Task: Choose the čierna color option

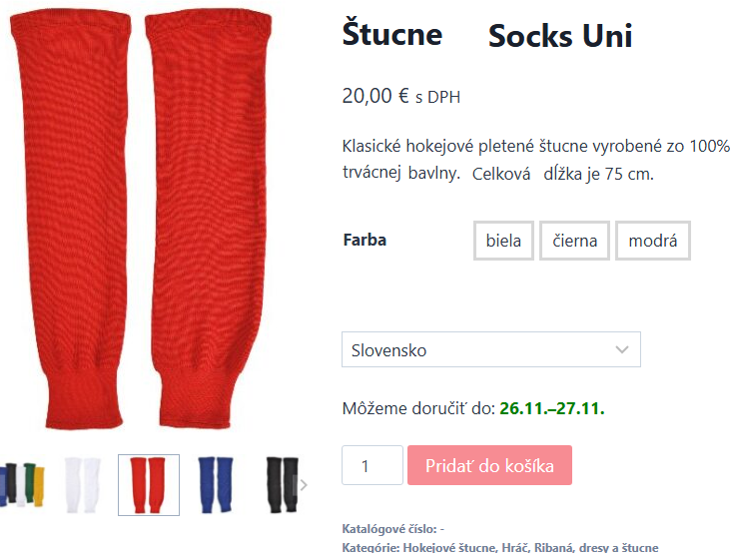Action: (x=574, y=241)
